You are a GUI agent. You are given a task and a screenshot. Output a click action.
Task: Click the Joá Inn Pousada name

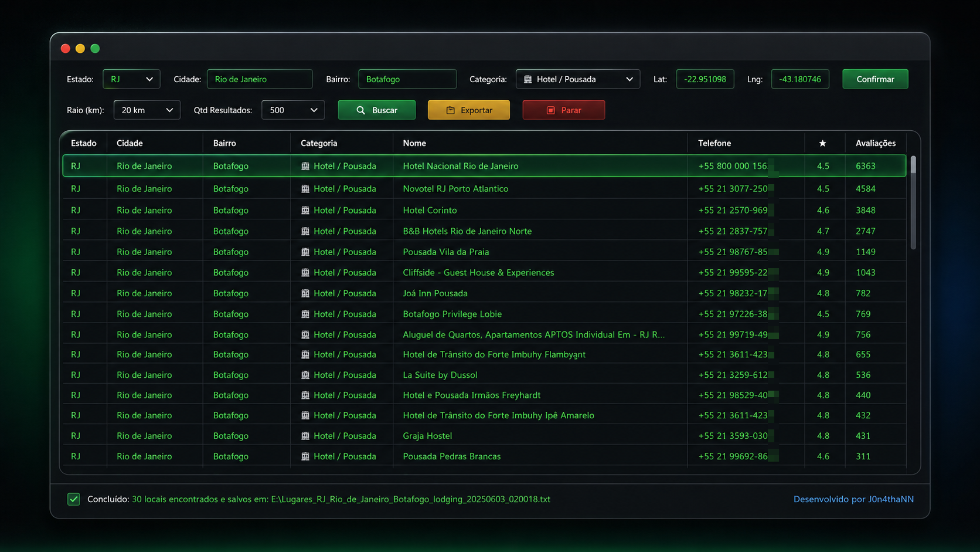(435, 293)
